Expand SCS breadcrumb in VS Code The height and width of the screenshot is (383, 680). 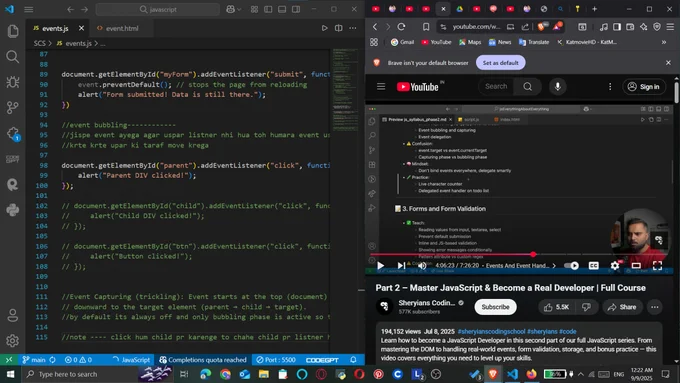tap(39, 43)
